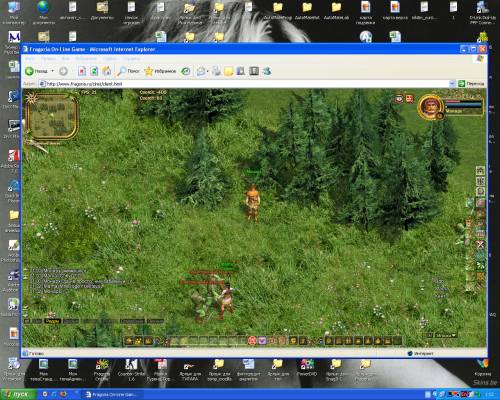500x400 pixels.
Task: Open the Counter-Strike 1.6 desktop shortcut
Action: 131,369
